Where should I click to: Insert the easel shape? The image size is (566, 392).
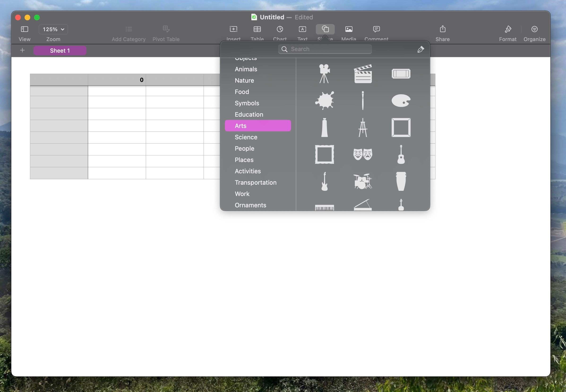tap(363, 128)
